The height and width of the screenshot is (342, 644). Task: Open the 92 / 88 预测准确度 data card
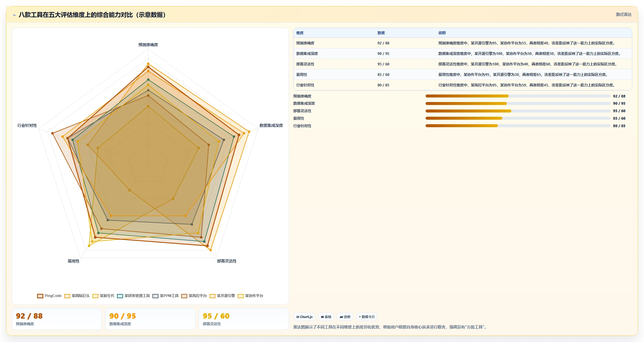[x=57, y=319]
